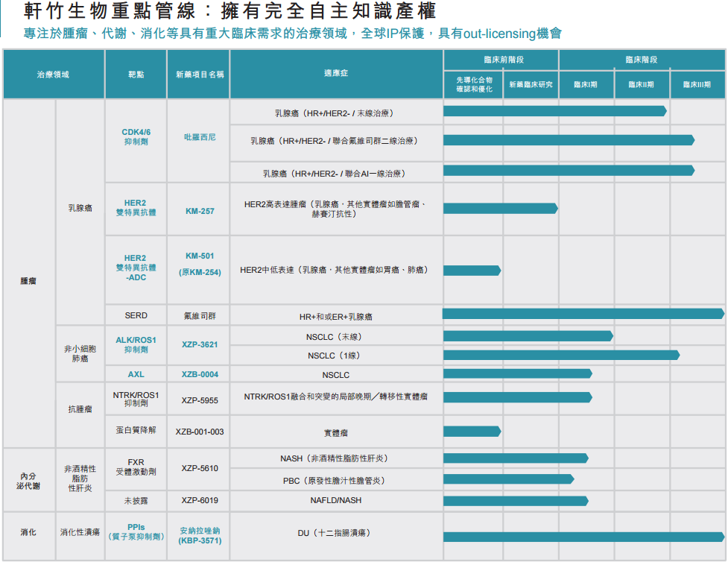Click the 實體瘤 indication
Image resolution: width=728 pixels, height=562 pixels.
[x=335, y=433]
